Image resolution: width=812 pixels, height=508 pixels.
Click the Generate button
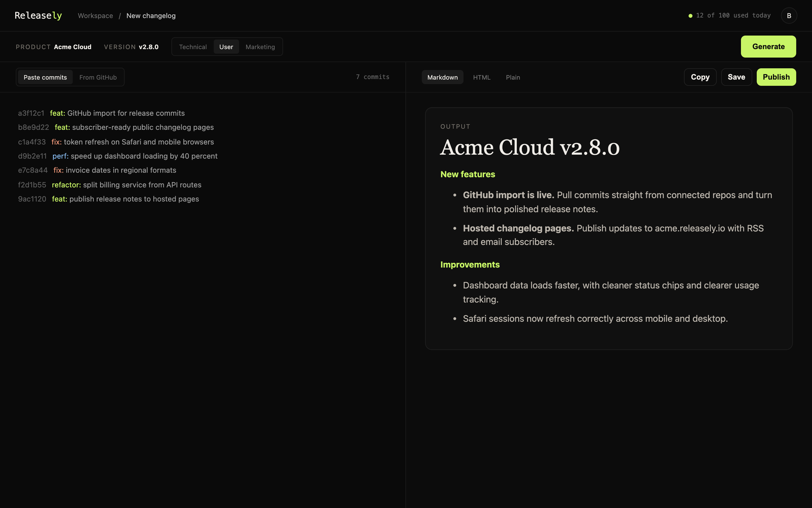coord(768,46)
